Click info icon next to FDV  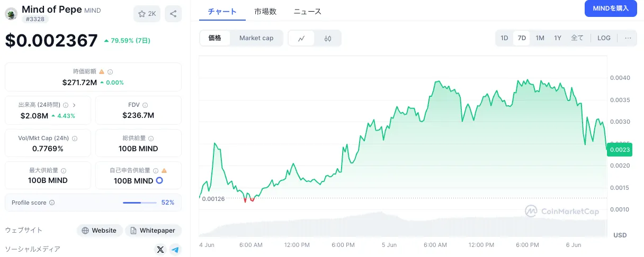pyautogui.click(x=145, y=105)
